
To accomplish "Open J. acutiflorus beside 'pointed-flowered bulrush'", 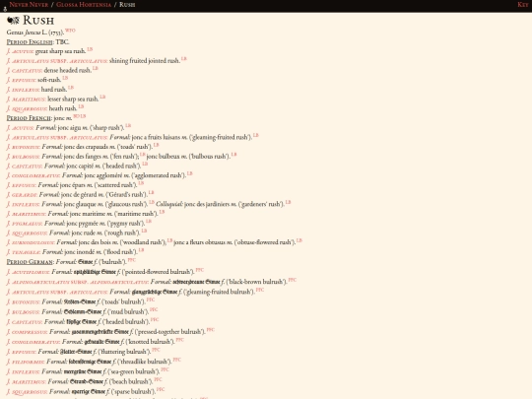I will (29, 272).
